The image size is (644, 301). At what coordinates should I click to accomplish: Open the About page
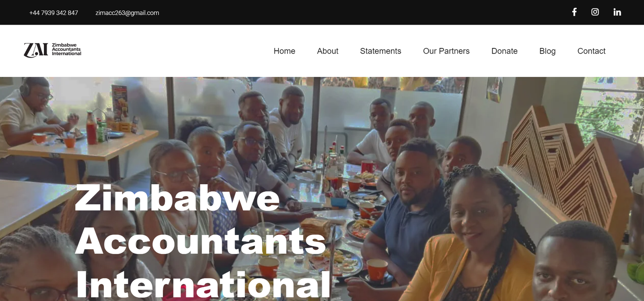(328, 51)
